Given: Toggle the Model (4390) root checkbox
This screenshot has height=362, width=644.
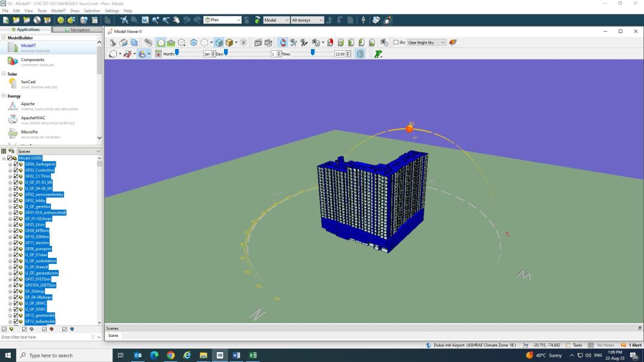Looking at the screenshot, I should [10, 158].
